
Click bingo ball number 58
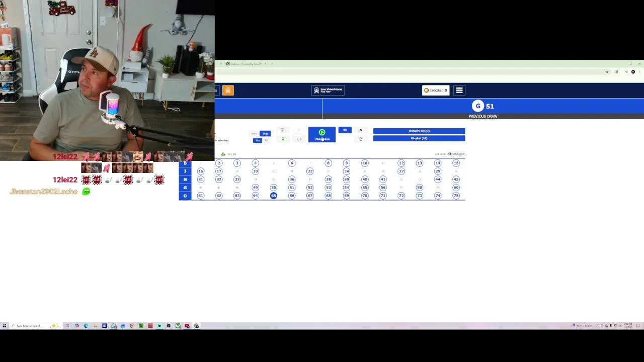(x=420, y=188)
